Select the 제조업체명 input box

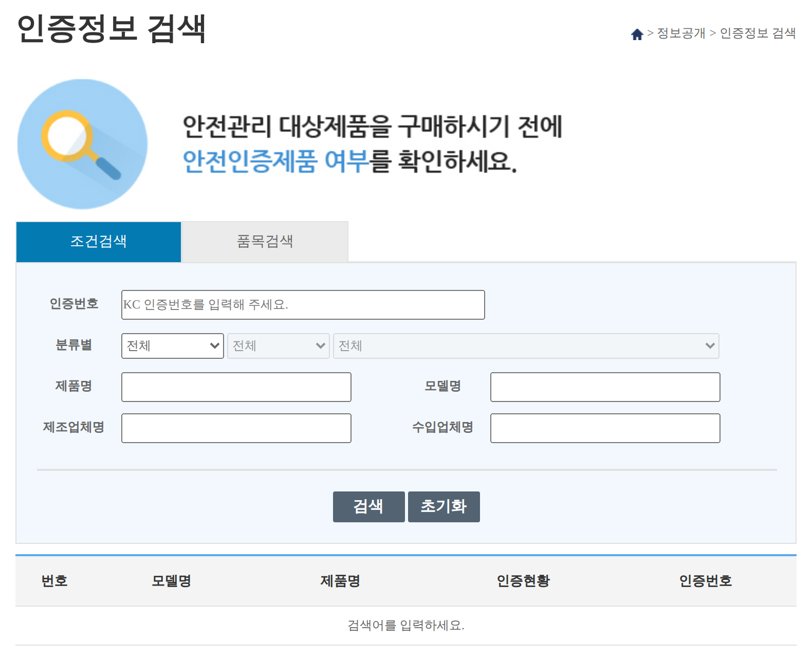click(x=236, y=428)
